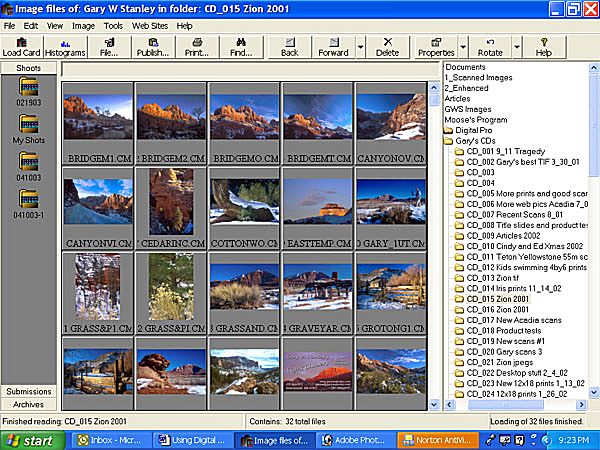The height and width of the screenshot is (450, 600).
Task: Delete the selected image using toolbar Delete
Action: (x=387, y=46)
